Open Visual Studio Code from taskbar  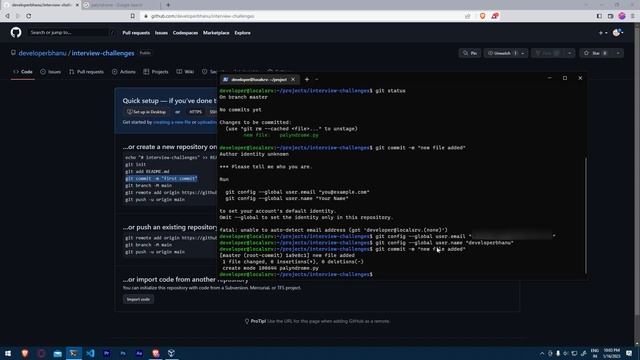point(90,353)
